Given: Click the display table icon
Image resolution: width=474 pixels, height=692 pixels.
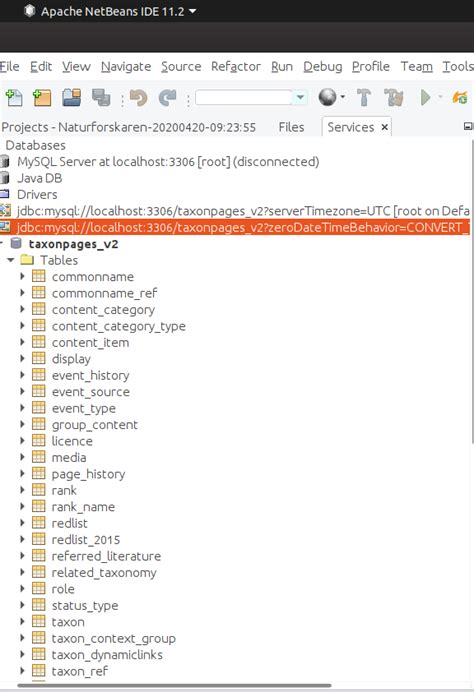Looking at the screenshot, I should [39, 358].
